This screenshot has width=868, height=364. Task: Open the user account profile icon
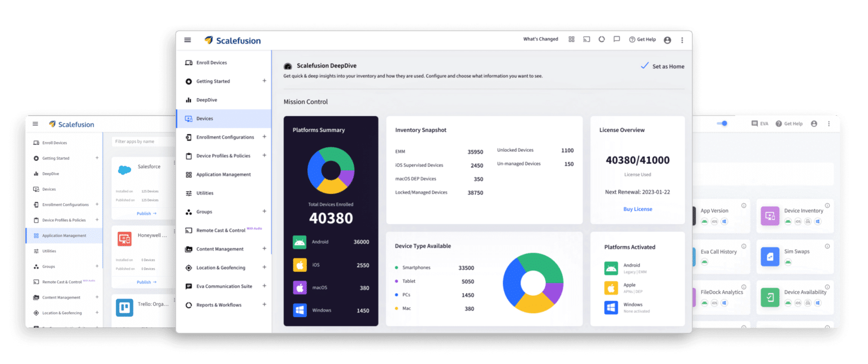point(667,40)
